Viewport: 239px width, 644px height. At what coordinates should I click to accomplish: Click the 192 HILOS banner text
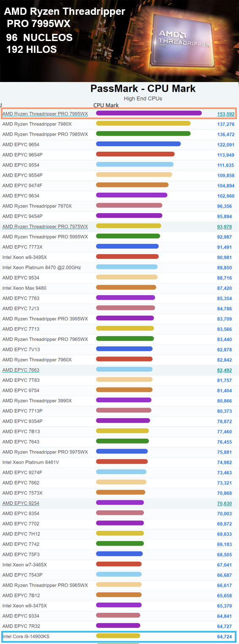(x=31, y=49)
